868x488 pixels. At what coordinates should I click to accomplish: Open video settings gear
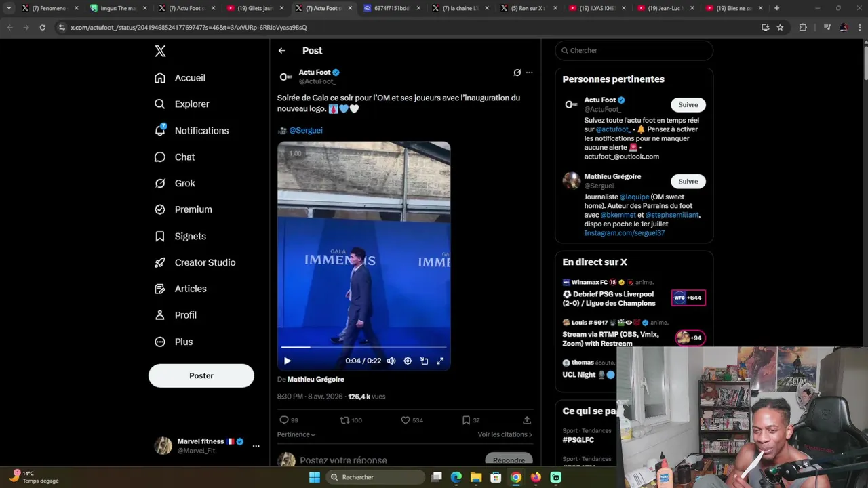tap(408, 361)
